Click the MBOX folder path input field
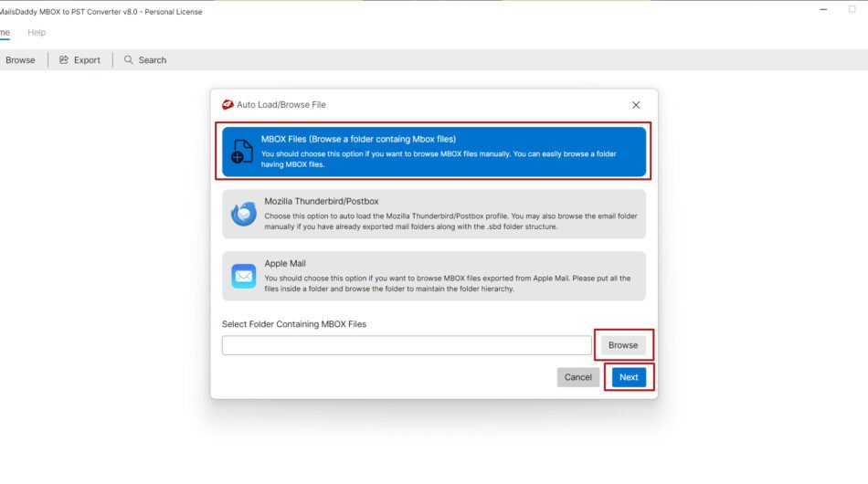Screen dimensions: 868x484 [407, 345]
